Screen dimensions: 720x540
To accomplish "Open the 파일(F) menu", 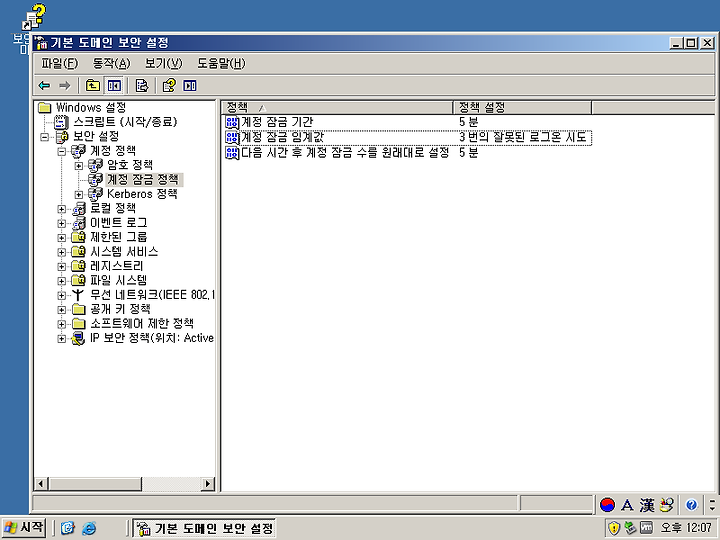I will coord(60,63).
